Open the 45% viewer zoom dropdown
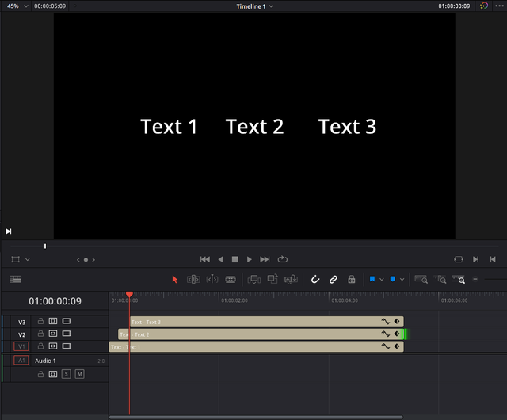This screenshot has width=507, height=420. tap(17, 6)
